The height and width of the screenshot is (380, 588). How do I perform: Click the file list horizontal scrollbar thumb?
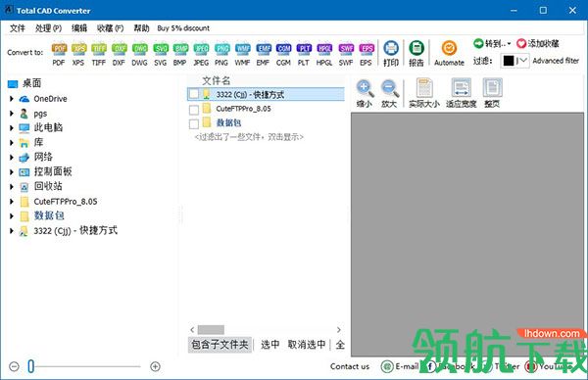211,330
